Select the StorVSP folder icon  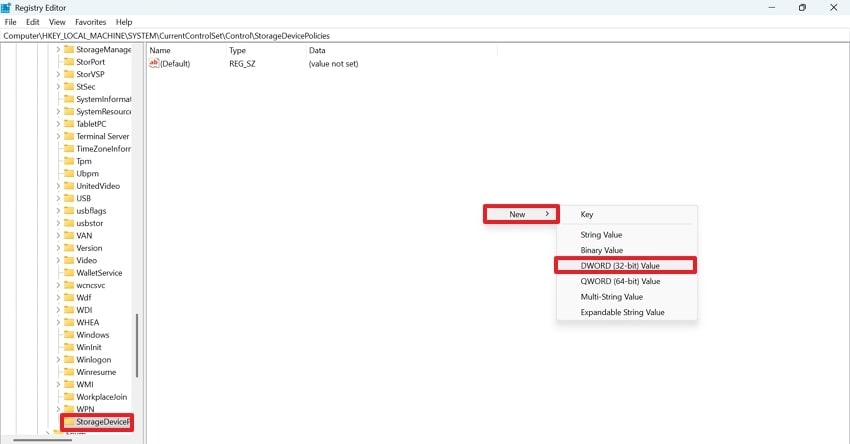[x=69, y=74]
